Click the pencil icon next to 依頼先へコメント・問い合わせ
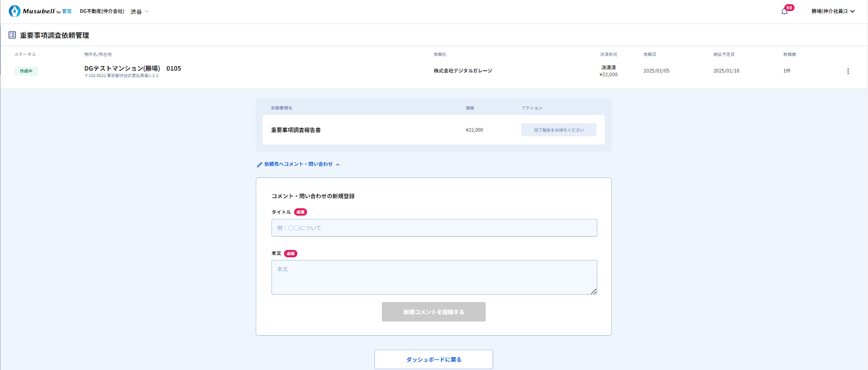868x370 pixels. (259, 164)
